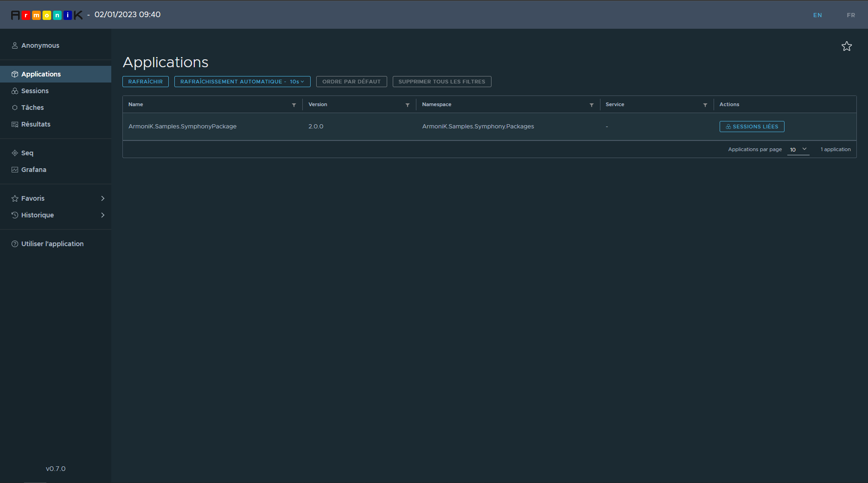Open Sessions liées for ArmoniK.Samples.SymphonyPackage

point(752,127)
